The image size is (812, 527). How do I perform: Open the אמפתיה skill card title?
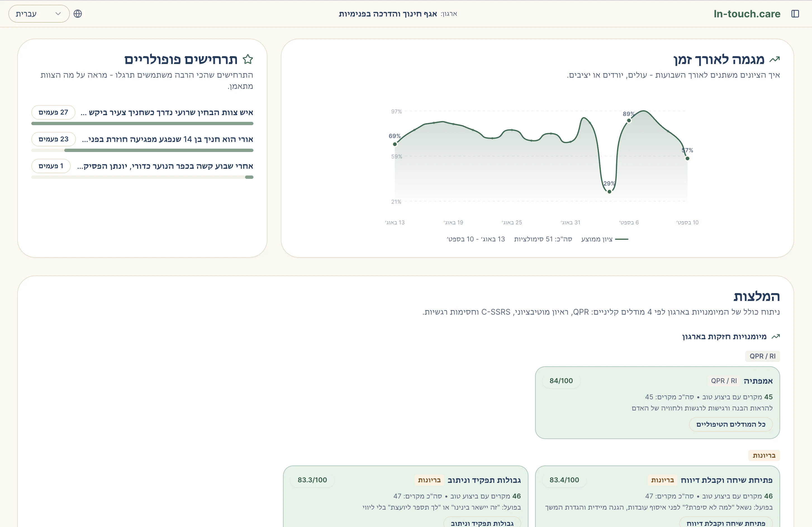pyautogui.click(x=758, y=381)
